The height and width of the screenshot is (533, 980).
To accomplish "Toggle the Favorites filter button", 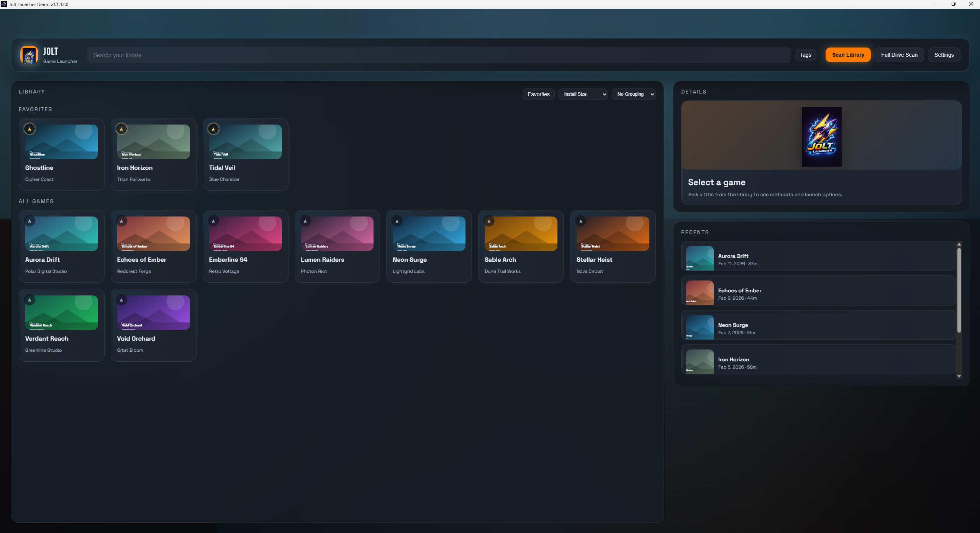I will 538,94.
